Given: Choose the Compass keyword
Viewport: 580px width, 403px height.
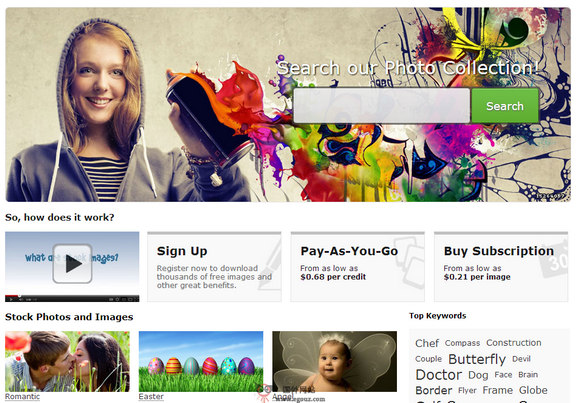Looking at the screenshot, I should [462, 343].
